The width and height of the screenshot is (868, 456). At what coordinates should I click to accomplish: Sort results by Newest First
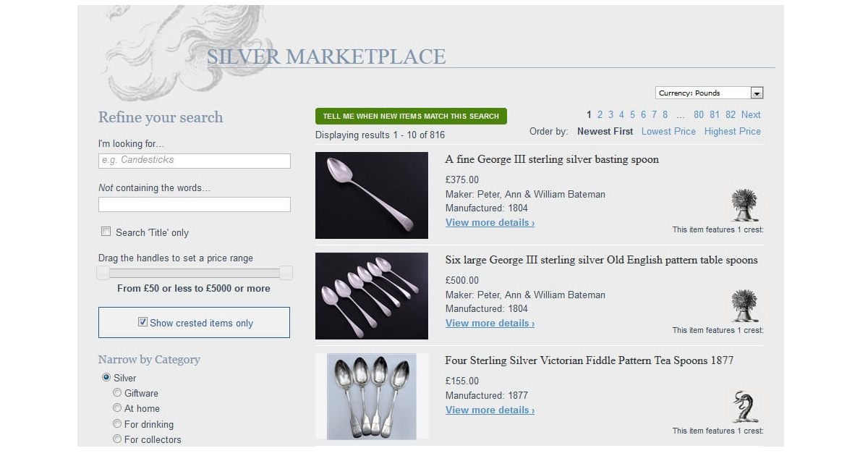click(605, 131)
